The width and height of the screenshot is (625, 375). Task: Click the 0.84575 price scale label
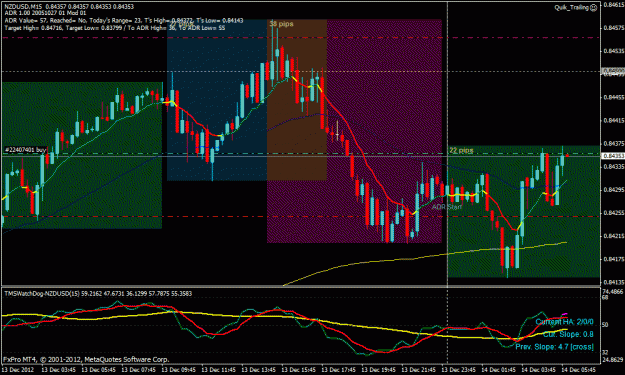tap(614, 28)
